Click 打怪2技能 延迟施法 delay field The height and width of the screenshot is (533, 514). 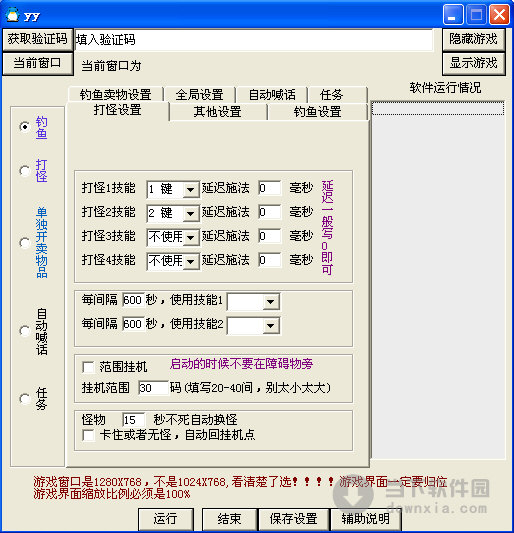pyautogui.click(x=269, y=212)
